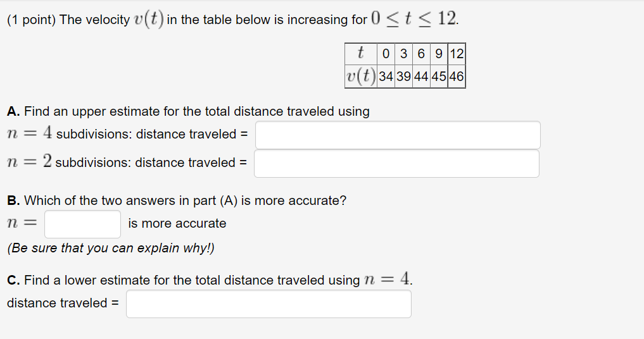Click the bold 'C.' part label
The height and width of the screenshot is (339, 644).
click(x=13, y=281)
